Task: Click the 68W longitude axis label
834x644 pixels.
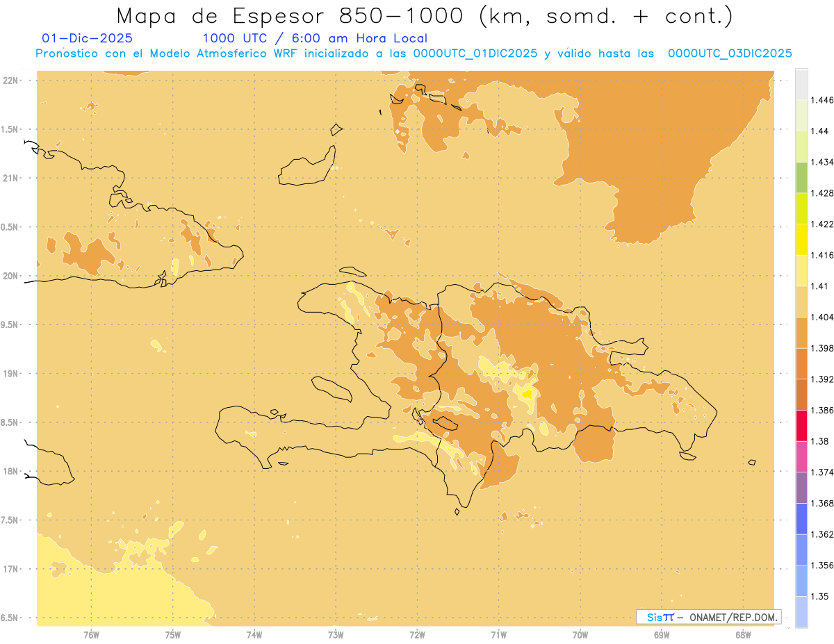Action: (x=743, y=635)
